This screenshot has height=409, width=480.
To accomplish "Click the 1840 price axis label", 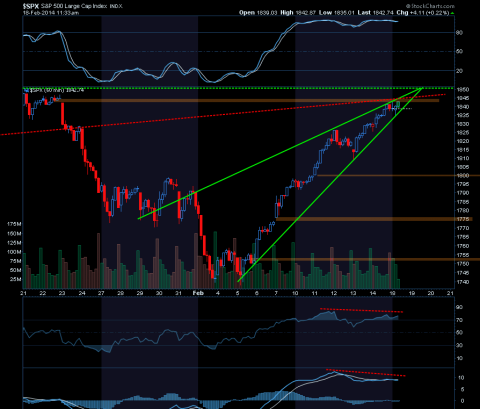I will (463, 107).
